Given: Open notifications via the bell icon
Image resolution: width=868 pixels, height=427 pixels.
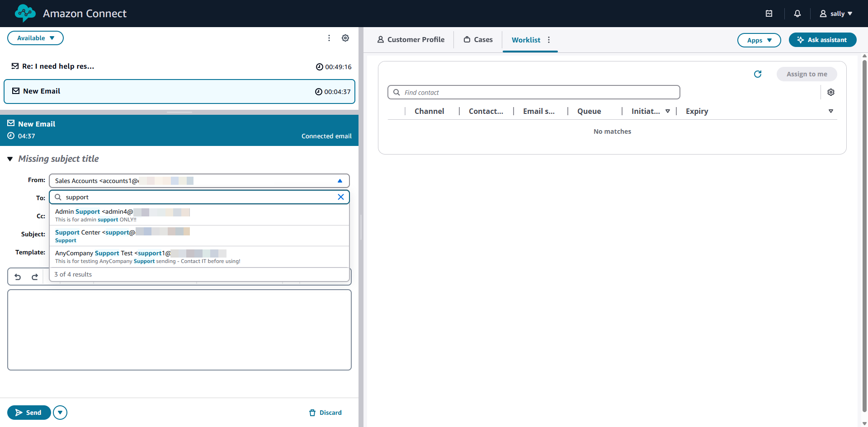Looking at the screenshot, I should click(x=797, y=14).
